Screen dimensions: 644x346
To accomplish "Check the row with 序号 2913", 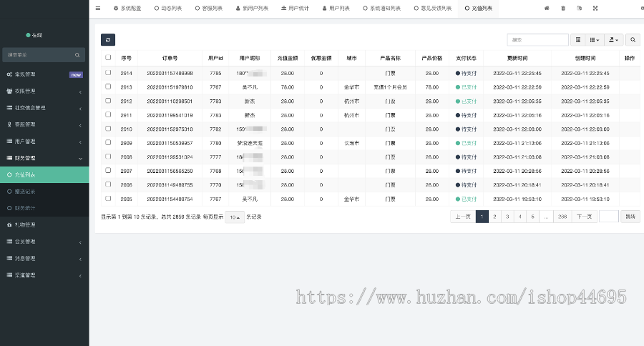I will coord(108,86).
